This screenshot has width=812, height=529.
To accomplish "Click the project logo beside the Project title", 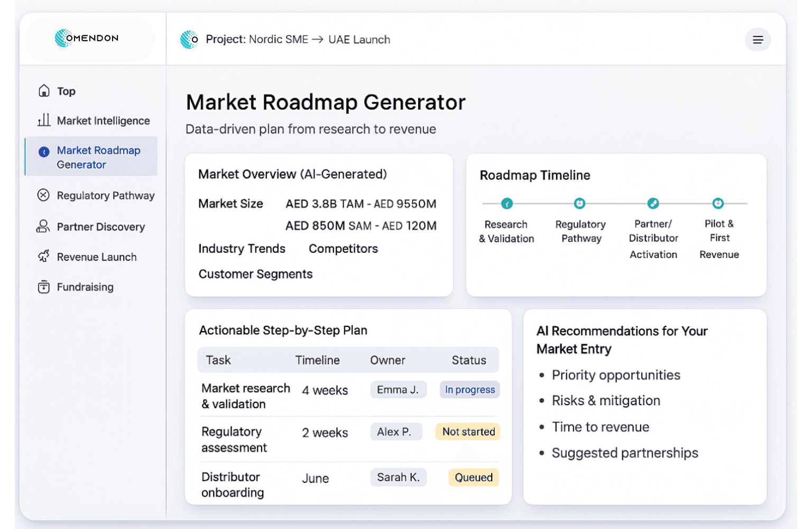I will click(189, 39).
